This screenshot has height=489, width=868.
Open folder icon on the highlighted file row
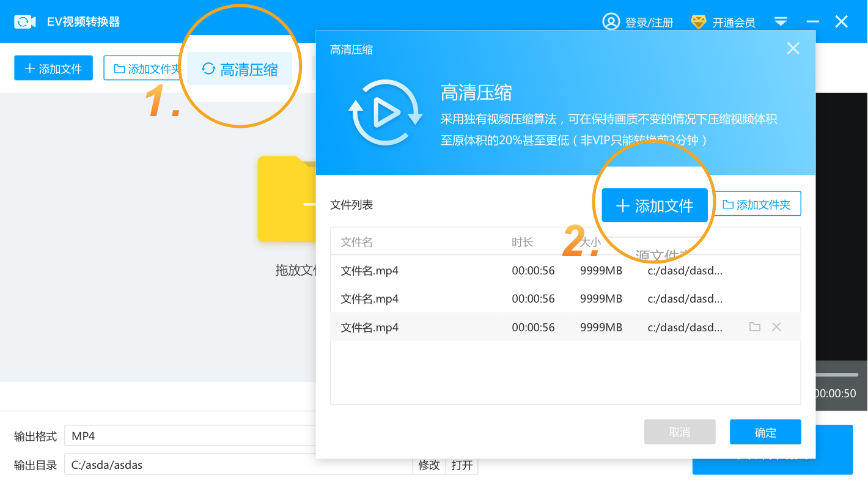click(755, 327)
